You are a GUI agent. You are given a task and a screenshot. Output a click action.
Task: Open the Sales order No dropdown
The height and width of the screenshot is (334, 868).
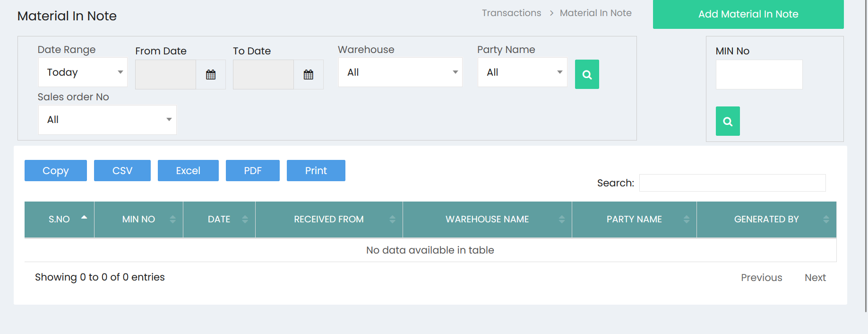(107, 120)
